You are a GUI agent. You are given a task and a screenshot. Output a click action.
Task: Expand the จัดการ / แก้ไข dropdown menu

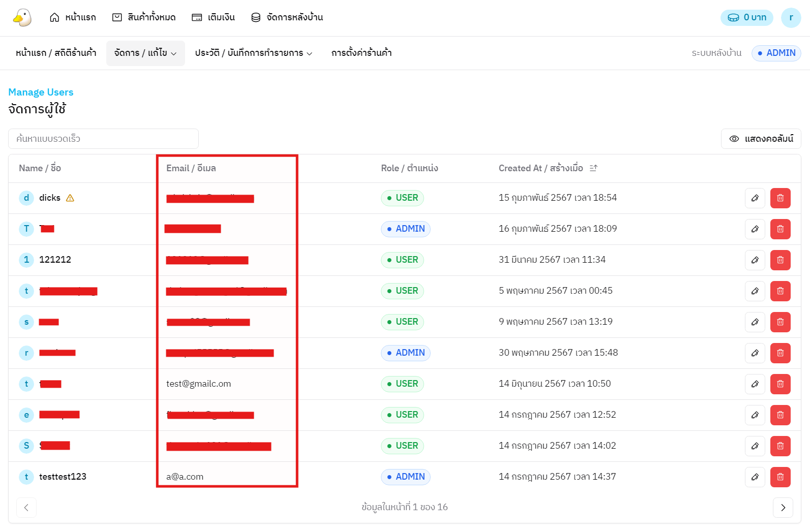[x=145, y=53]
